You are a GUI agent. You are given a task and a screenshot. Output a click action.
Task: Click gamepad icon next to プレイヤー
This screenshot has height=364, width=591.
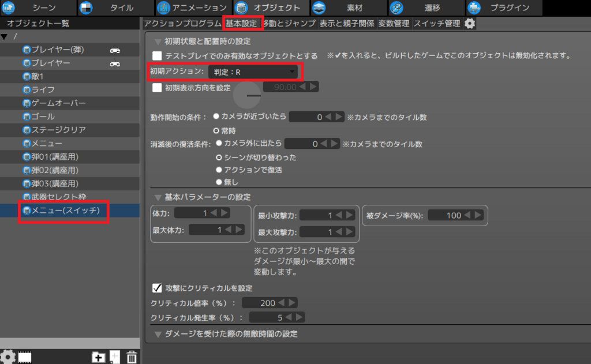point(115,64)
